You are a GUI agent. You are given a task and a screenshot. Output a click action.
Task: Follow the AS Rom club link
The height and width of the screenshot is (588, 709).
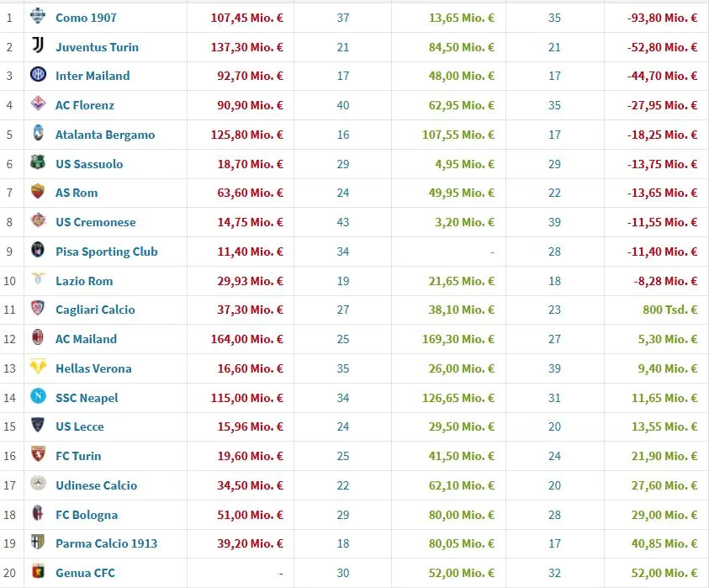(x=77, y=193)
